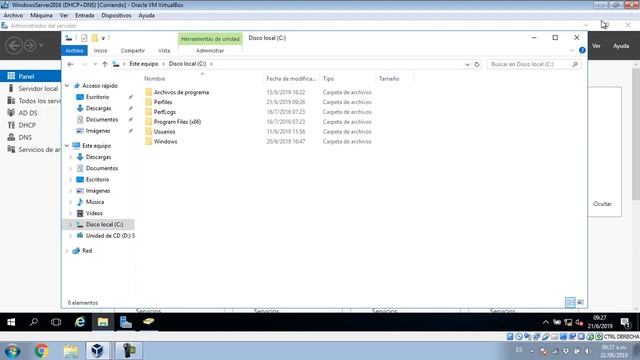Open Task View on guest taskbar

tap(56, 322)
